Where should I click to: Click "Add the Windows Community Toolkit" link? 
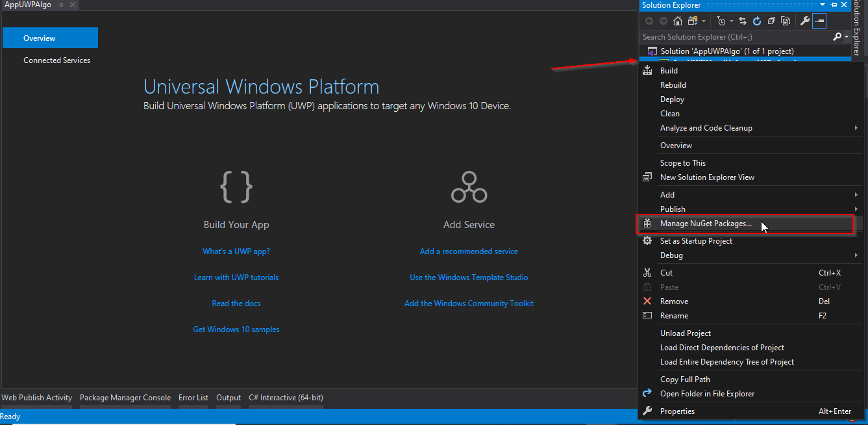coord(469,303)
